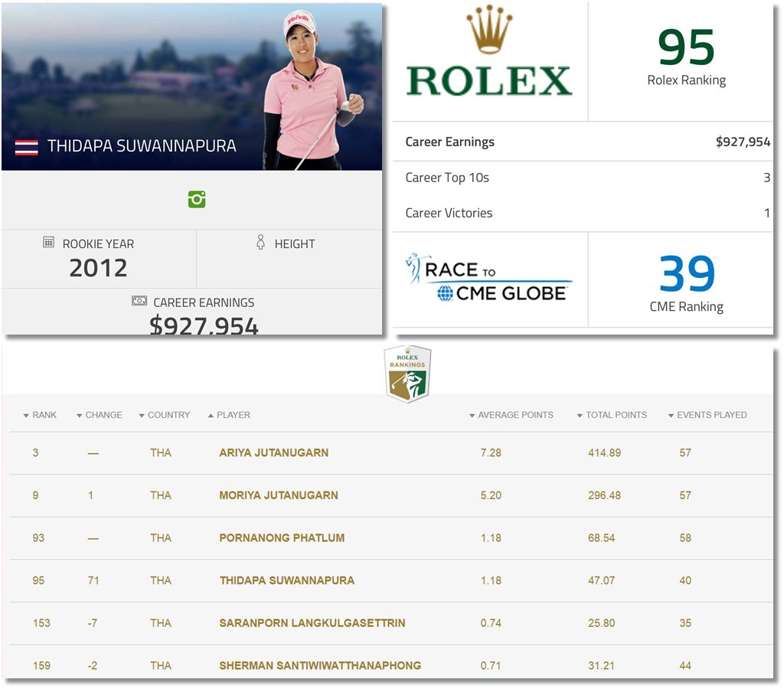Click the Career Top 10s row
784x689 pixels.
click(583, 178)
